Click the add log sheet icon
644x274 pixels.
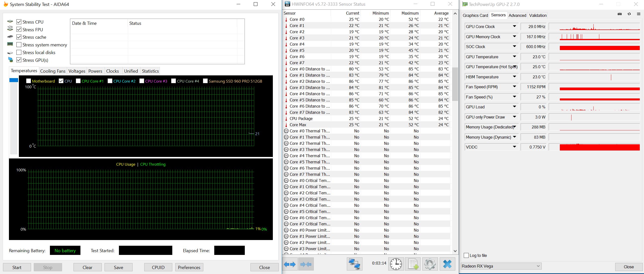pyautogui.click(x=413, y=264)
